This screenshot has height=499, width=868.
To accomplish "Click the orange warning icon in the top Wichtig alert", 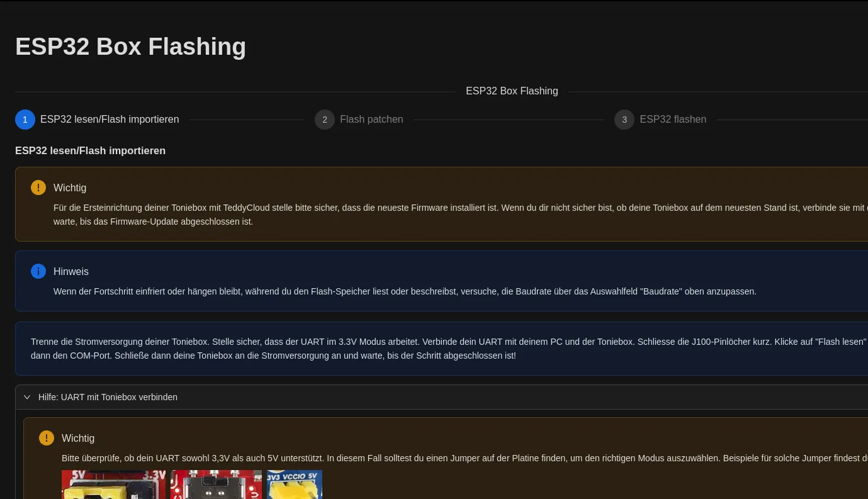I will click(x=38, y=188).
